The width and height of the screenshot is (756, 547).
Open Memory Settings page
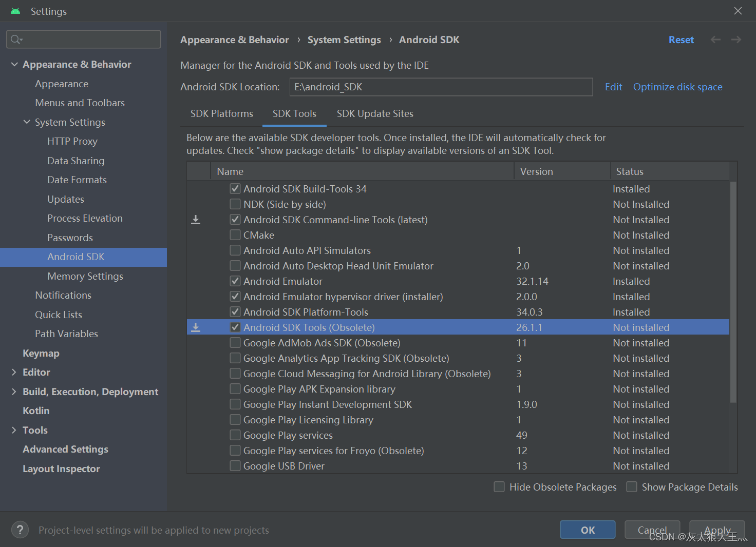pos(85,276)
